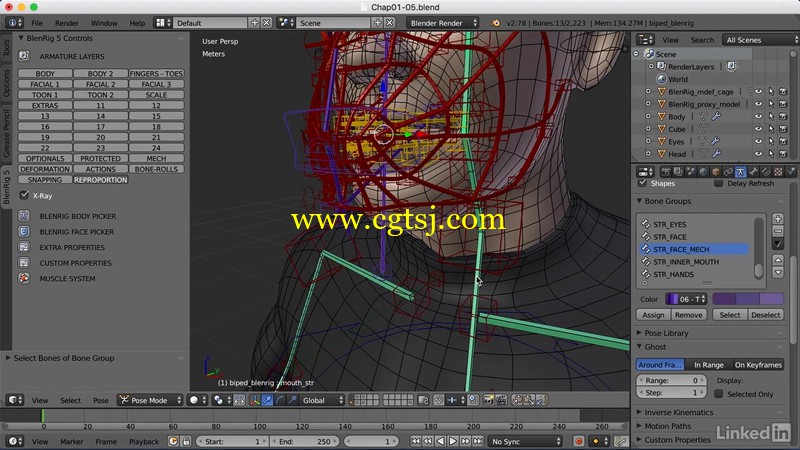
Task: Move bone group up in list
Action: point(778,260)
